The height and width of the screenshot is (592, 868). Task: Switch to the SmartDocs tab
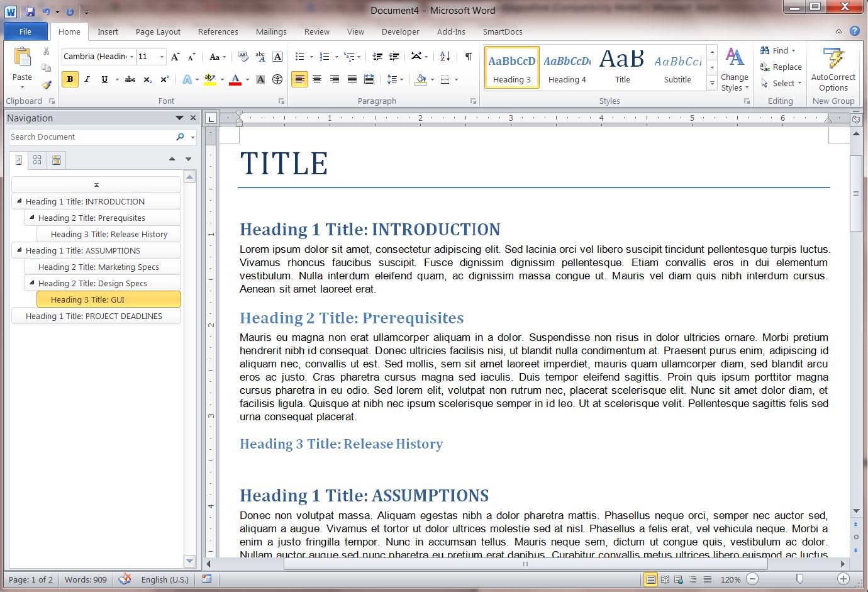(503, 31)
